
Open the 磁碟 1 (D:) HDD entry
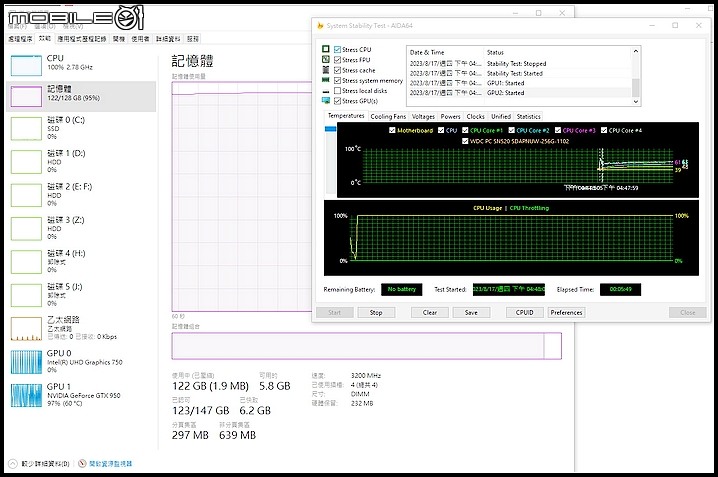(x=82, y=162)
